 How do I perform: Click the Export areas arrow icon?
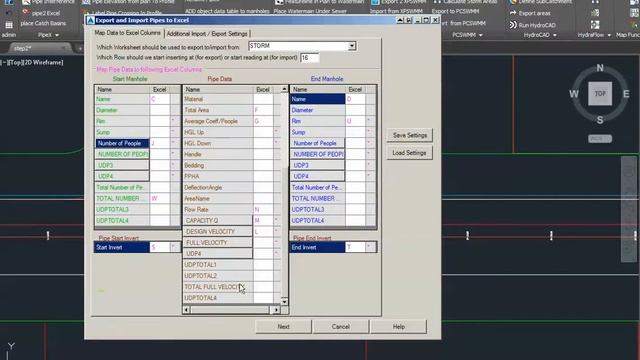click(x=513, y=13)
